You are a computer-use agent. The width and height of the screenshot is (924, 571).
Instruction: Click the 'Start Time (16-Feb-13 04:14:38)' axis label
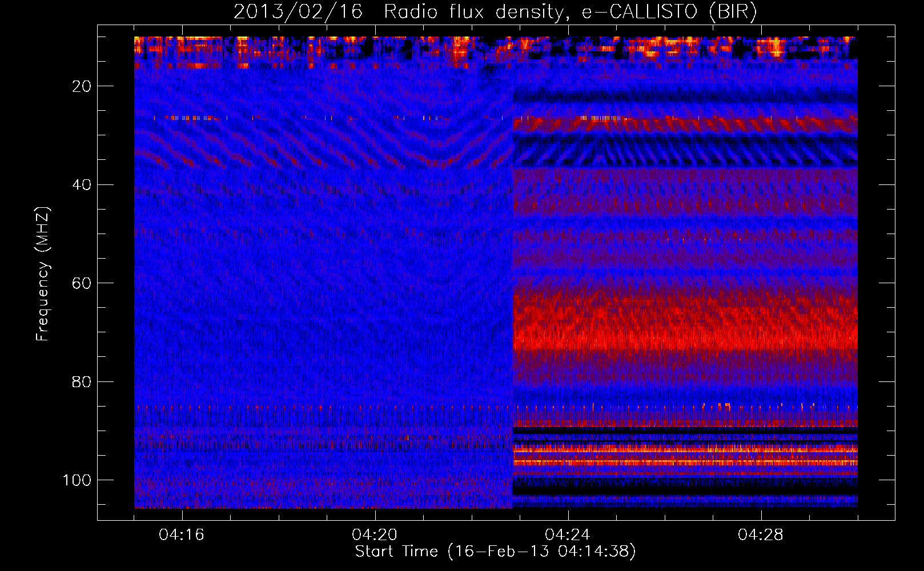495,552
